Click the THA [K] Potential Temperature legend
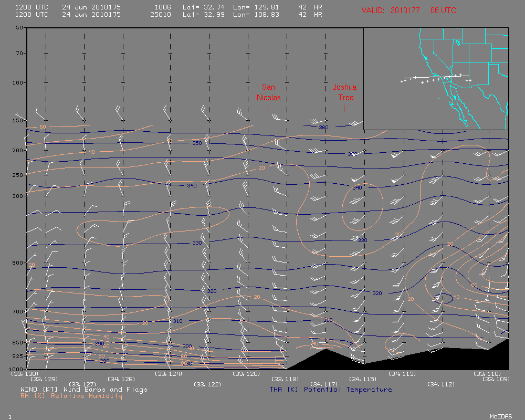Viewport: 525px width, 420px height. point(331,390)
